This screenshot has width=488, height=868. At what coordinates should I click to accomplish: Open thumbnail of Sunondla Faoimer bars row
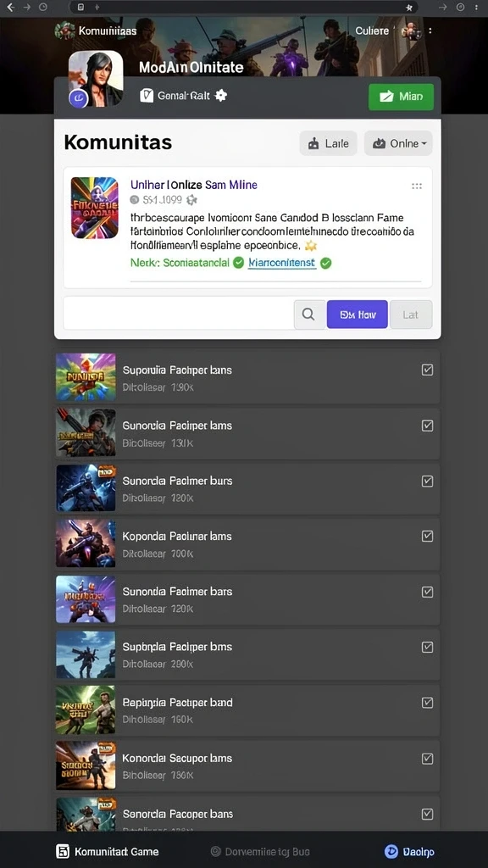(x=86, y=599)
